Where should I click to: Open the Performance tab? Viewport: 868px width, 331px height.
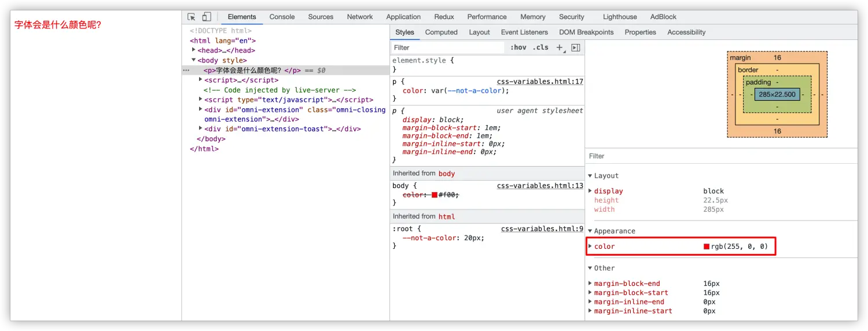(x=487, y=17)
